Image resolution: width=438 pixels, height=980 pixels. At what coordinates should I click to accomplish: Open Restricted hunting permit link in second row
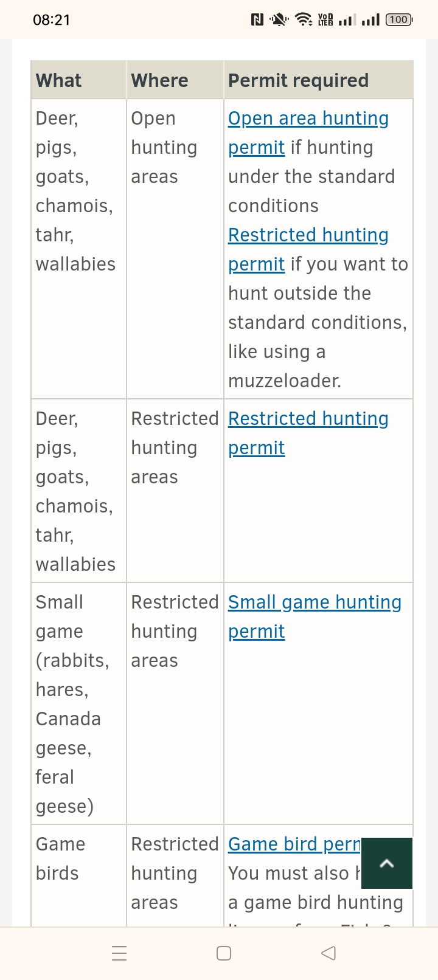point(308,433)
